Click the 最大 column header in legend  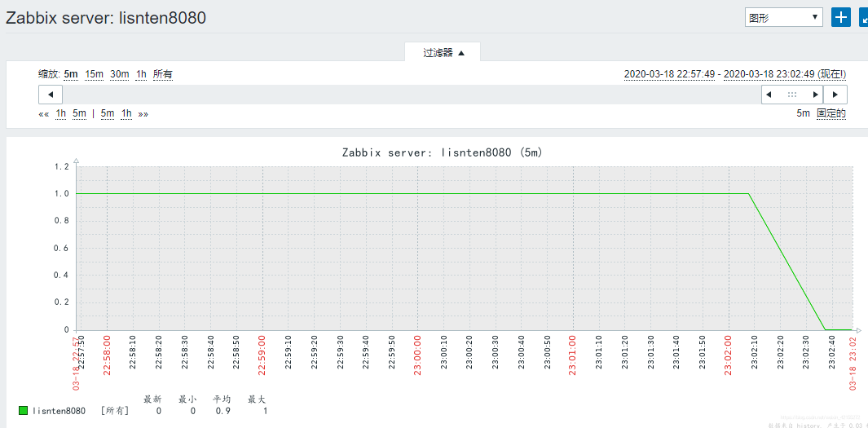point(256,399)
